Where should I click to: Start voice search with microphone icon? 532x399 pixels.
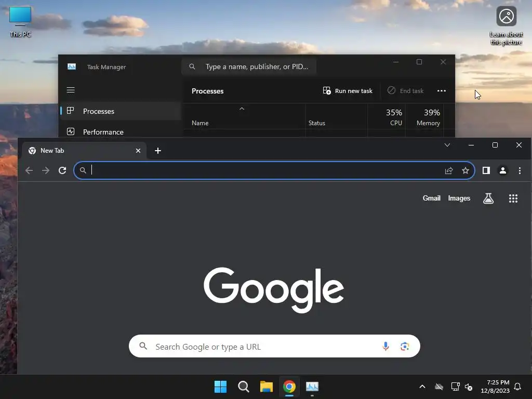(x=385, y=346)
